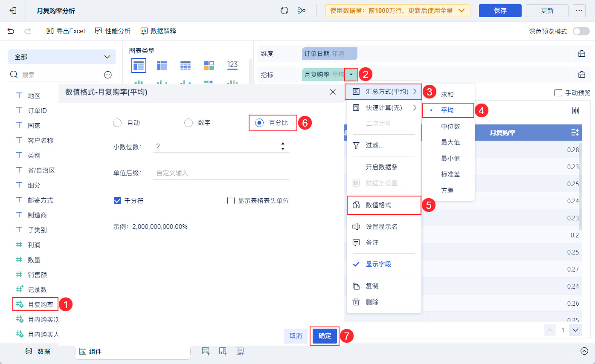
Task: Click the field list more-options circle icon
Action: point(108,75)
